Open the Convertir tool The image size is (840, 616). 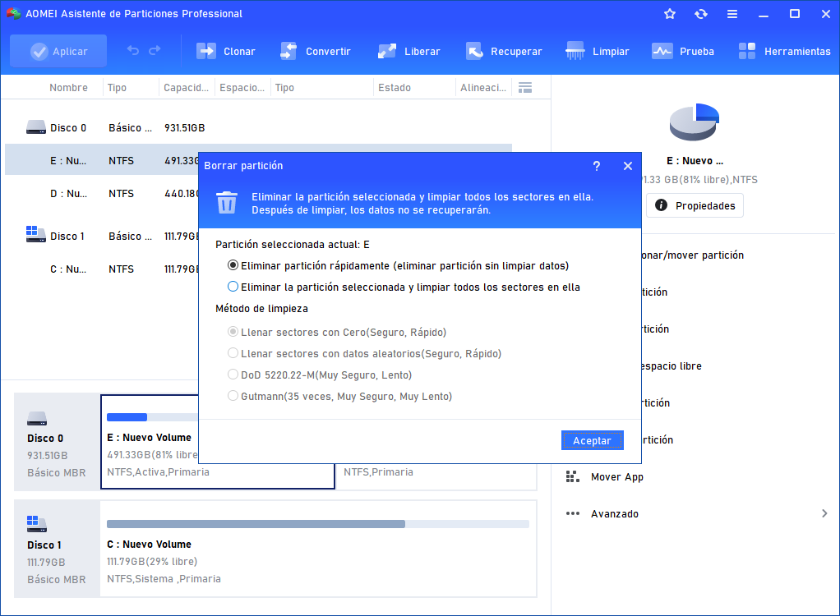point(315,52)
